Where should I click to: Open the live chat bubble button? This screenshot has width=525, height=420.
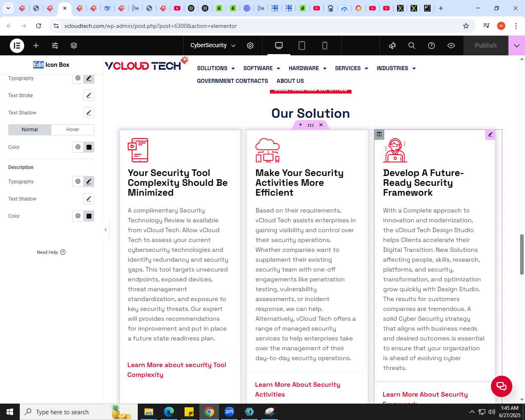(502, 386)
